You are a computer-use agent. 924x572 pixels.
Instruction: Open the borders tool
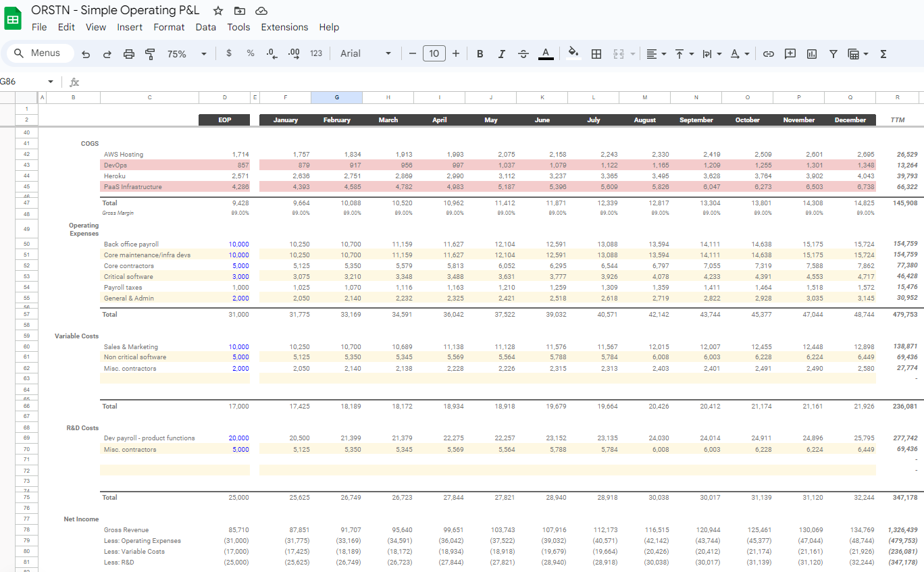(x=596, y=54)
